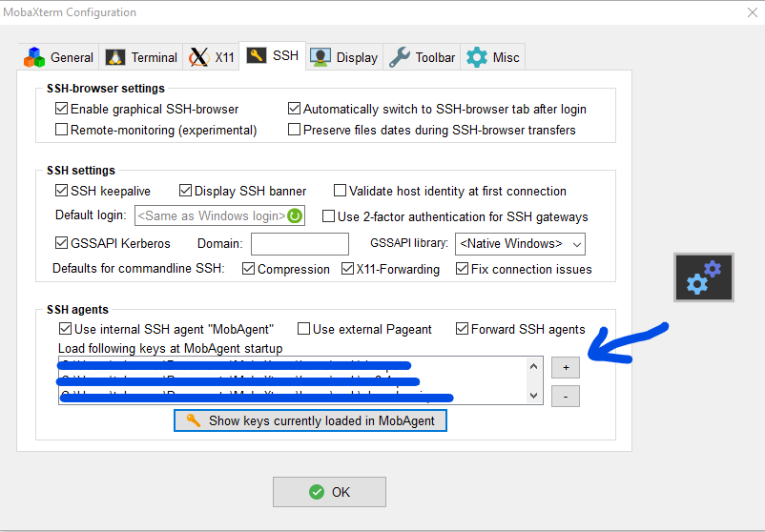Viewport: 765px width, 532px height.
Task: Toggle Compression default checkbox
Action: point(248,269)
